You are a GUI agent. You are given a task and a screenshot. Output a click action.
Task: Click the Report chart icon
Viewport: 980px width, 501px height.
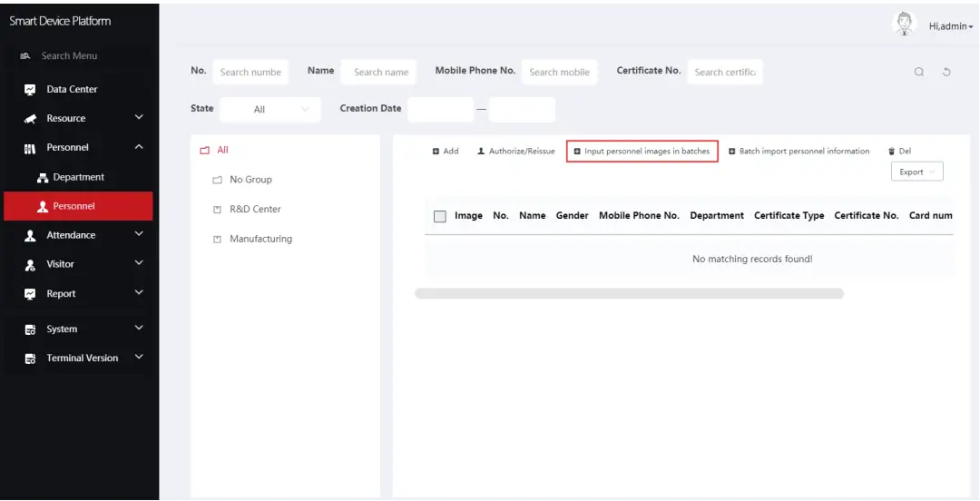(30, 294)
